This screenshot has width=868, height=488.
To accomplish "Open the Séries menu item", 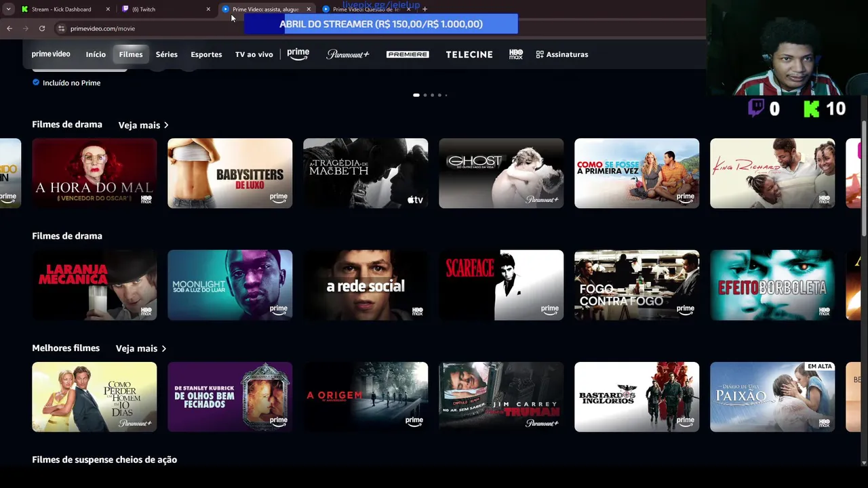I will click(x=167, y=54).
